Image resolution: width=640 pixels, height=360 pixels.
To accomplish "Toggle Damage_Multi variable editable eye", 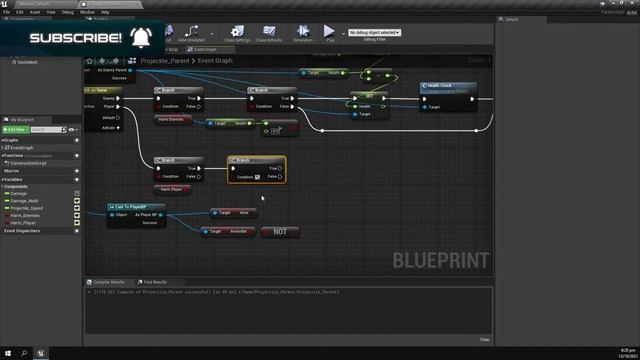I will [x=77, y=201].
